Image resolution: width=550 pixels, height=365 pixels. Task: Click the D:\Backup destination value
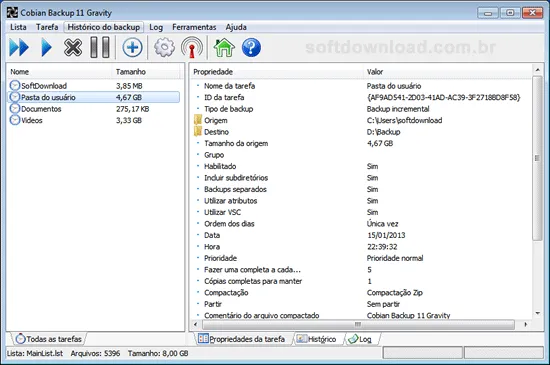coord(383,132)
